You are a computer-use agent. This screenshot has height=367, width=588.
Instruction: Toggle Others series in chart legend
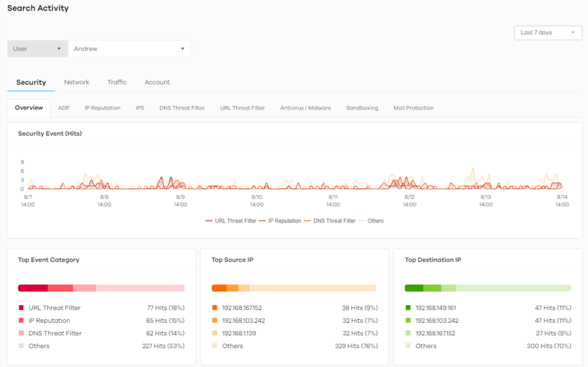click(371, 221)
